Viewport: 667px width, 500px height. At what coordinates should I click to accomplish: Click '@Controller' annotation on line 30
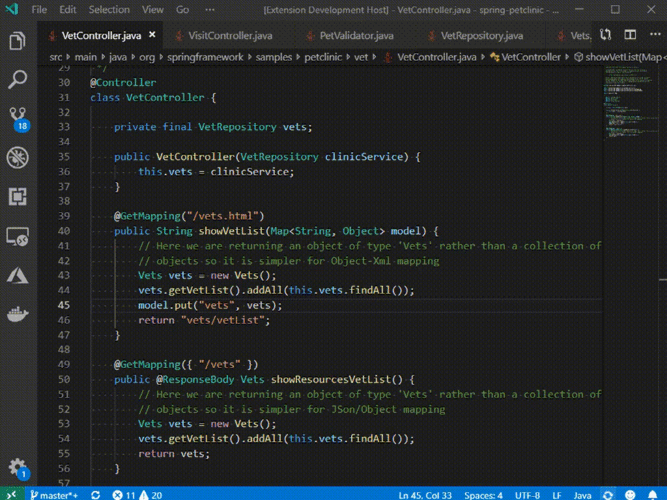click(x=123, y=83)
